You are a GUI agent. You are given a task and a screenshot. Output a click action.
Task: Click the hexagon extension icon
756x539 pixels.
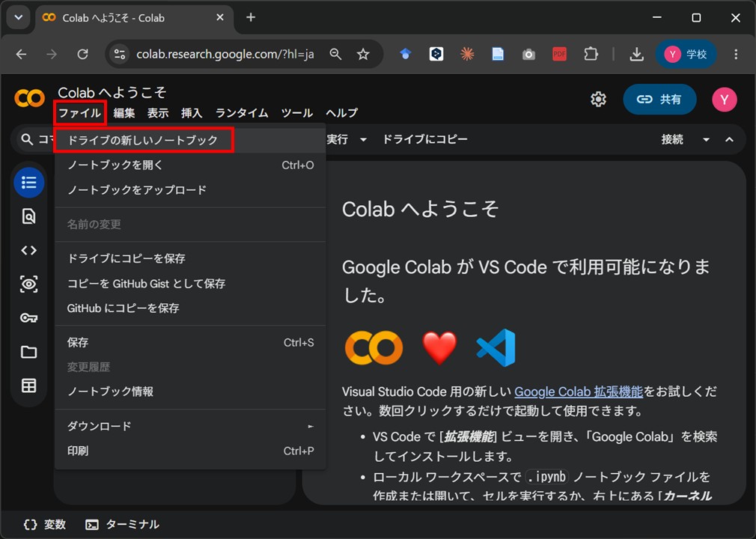click(x=436, y=54)
